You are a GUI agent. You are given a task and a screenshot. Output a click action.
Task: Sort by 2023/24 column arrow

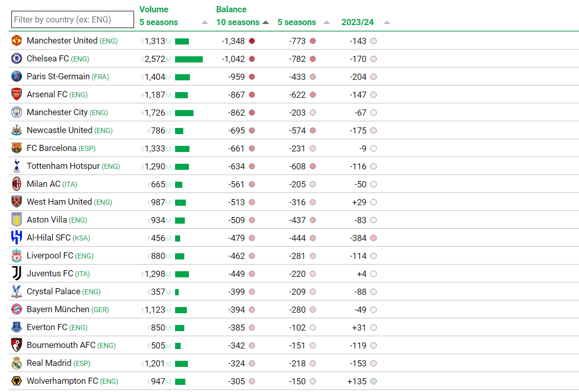(x=387, y=23)
